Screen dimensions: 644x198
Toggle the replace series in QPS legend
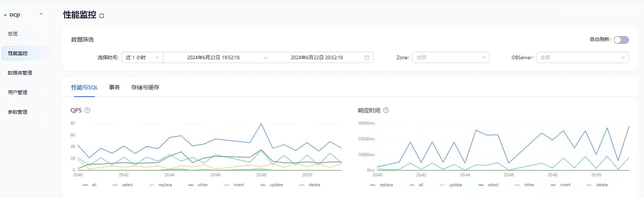tap(161, 185)
